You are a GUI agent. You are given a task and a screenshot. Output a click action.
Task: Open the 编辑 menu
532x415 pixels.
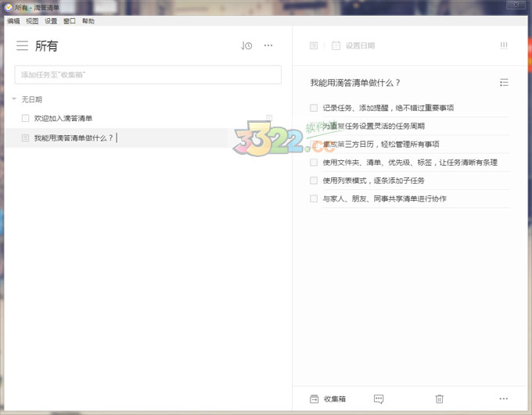pos(13,21)
